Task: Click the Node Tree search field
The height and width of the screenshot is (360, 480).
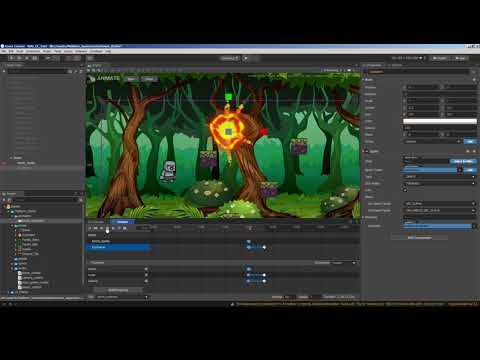Action: pos(37,71)
